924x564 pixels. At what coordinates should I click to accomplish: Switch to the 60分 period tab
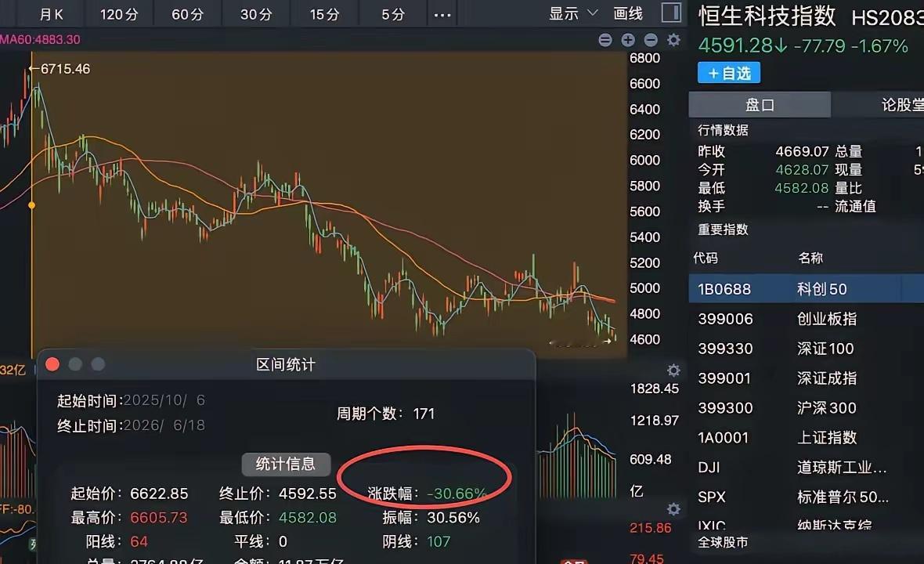click(x=187, y=14)
